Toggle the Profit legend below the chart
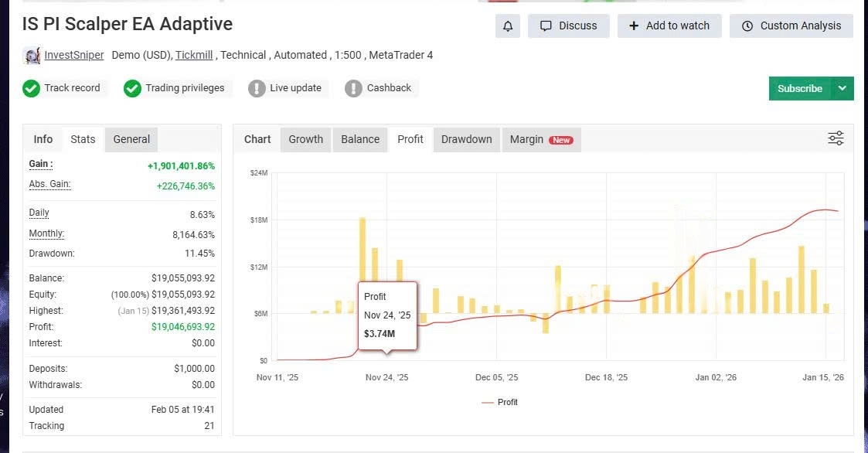Viewport: 868px width, 453px height. pyautogui.click(x=499, y=402)
